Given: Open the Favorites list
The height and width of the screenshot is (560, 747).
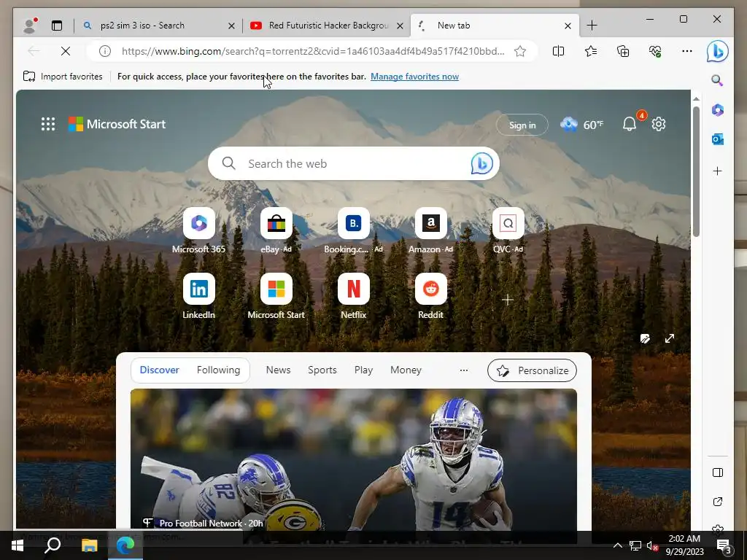Looking at the screenshot, I should pyautogui.click(x=591, y=51).
